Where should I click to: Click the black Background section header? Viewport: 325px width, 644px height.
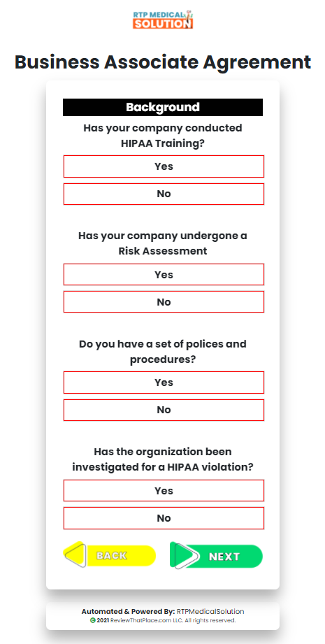pos(163,107)
